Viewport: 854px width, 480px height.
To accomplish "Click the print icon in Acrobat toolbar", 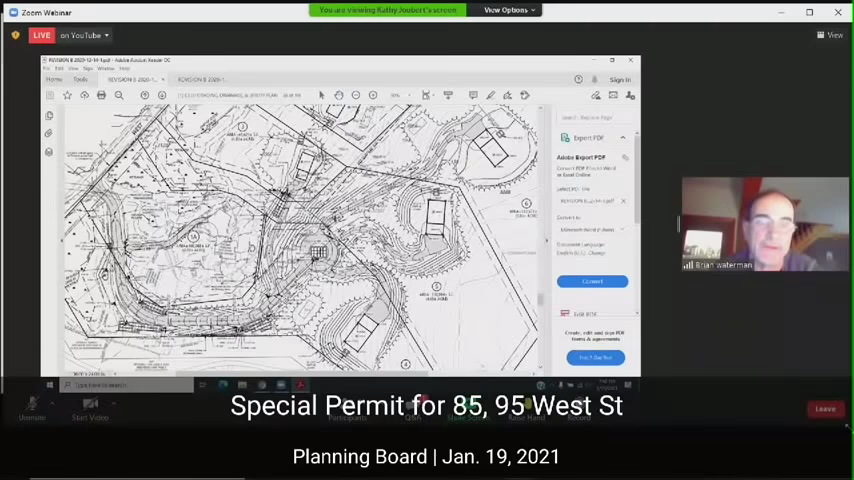I will tap(101, 95).
